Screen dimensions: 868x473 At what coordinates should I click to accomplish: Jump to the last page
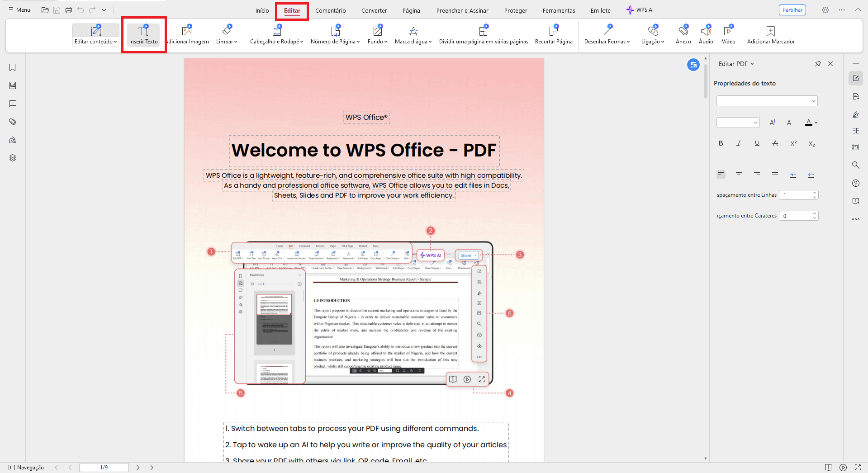[152, 468]
